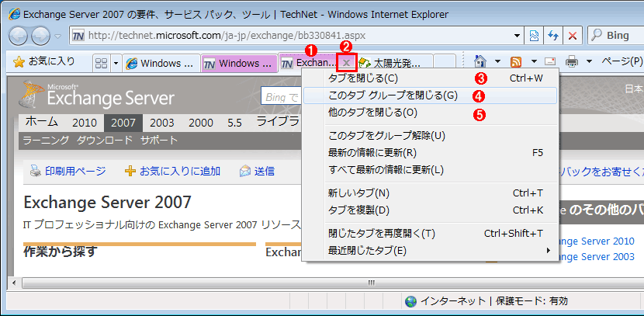Click the Refresh page icon
This screenshot has height=316, width=644.
coord(552,36)
